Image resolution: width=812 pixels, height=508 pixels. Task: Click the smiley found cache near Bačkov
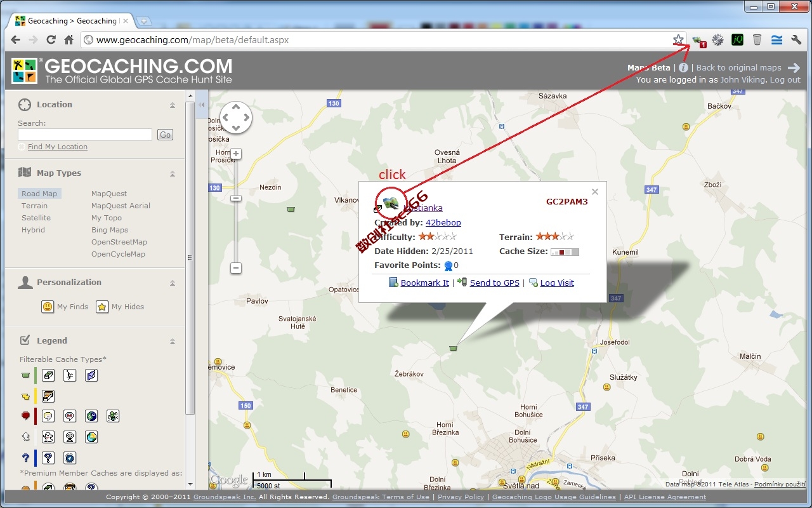tap(686, 127)
